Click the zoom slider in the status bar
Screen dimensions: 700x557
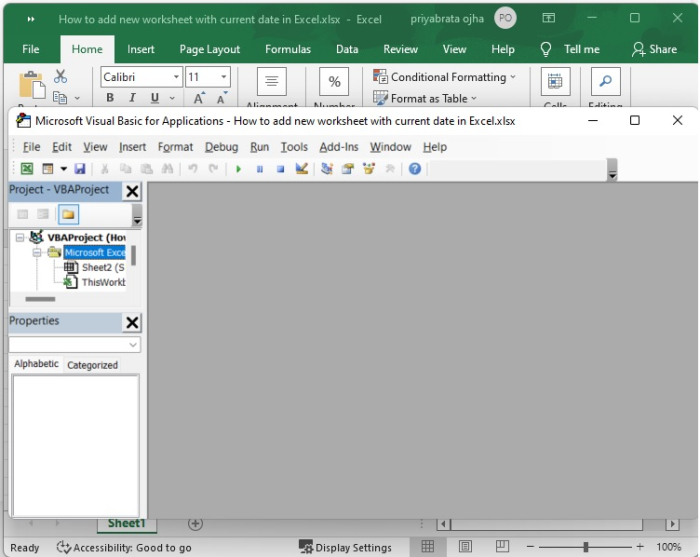pyautogui.click(x=586, y=547)
